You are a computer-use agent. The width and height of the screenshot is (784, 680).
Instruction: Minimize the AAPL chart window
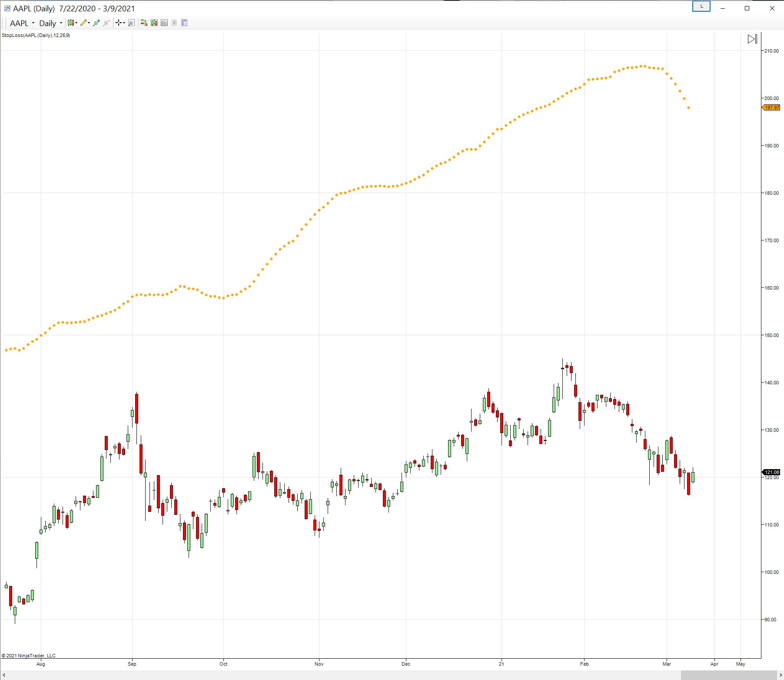coord(723,8)
